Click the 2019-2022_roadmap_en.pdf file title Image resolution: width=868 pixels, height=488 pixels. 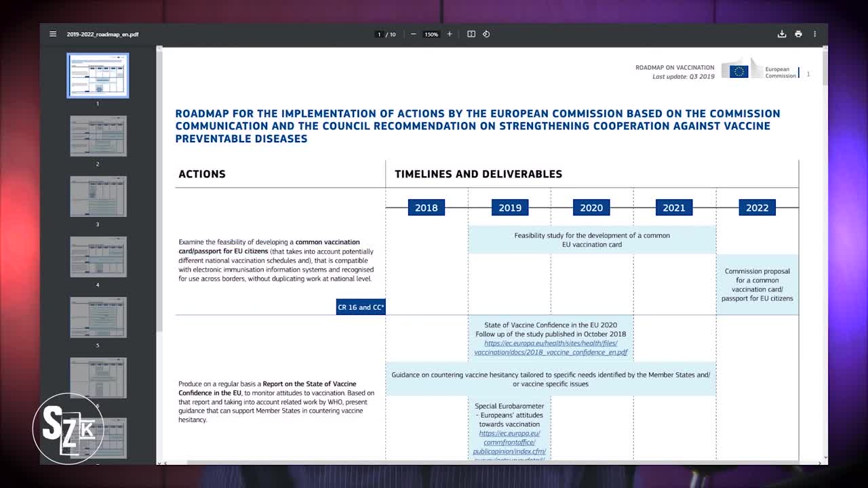click(102, 35)
